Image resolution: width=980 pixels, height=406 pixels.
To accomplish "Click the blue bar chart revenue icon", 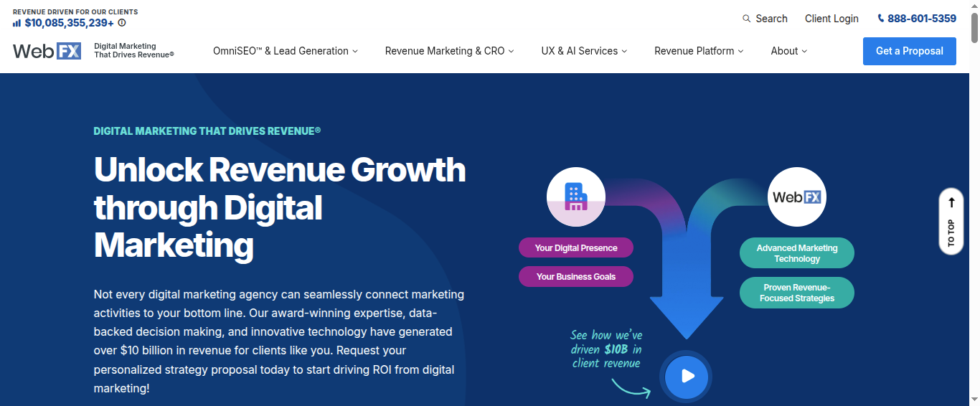I will pos(17,23).
